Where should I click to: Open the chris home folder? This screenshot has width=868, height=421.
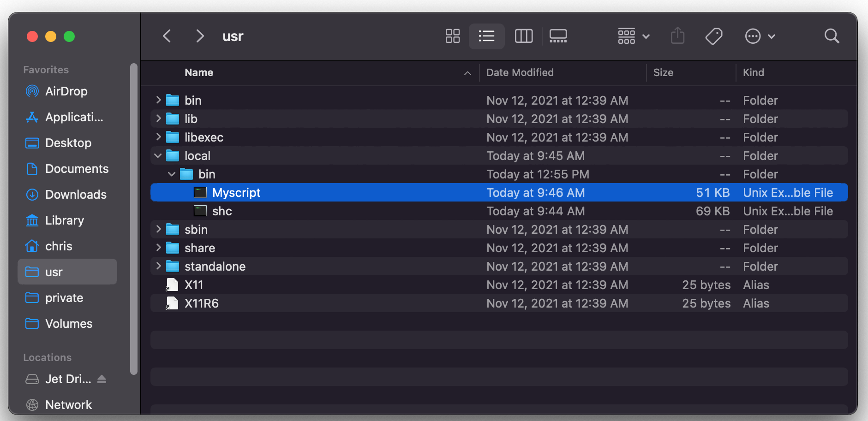tap(67, 246)
